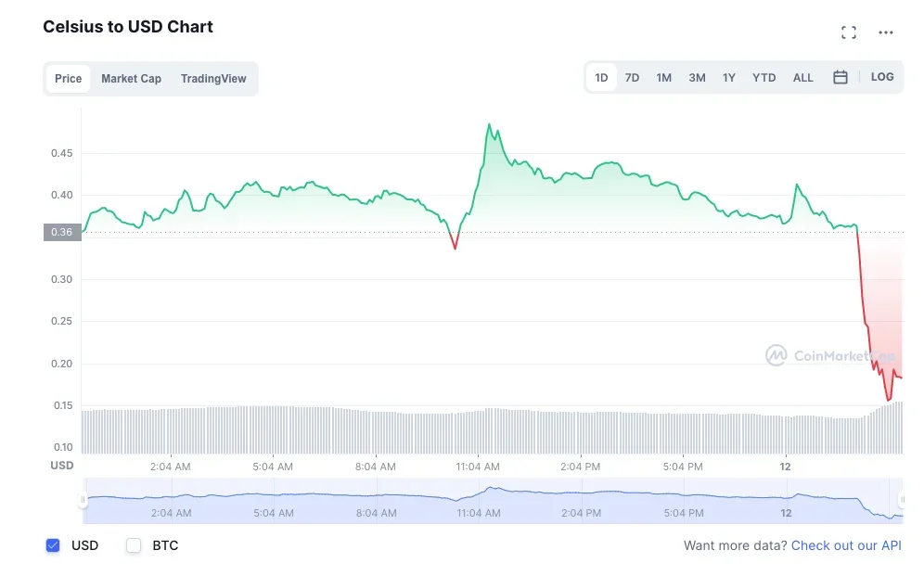
Task: Toggle LOG scale on chart
Action: pos(882,77)
